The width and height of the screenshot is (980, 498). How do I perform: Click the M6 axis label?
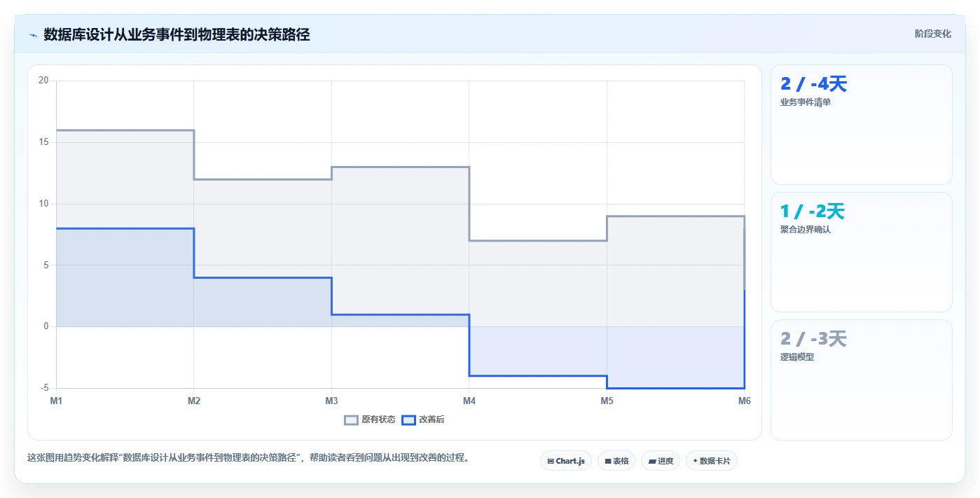(745, 401)
